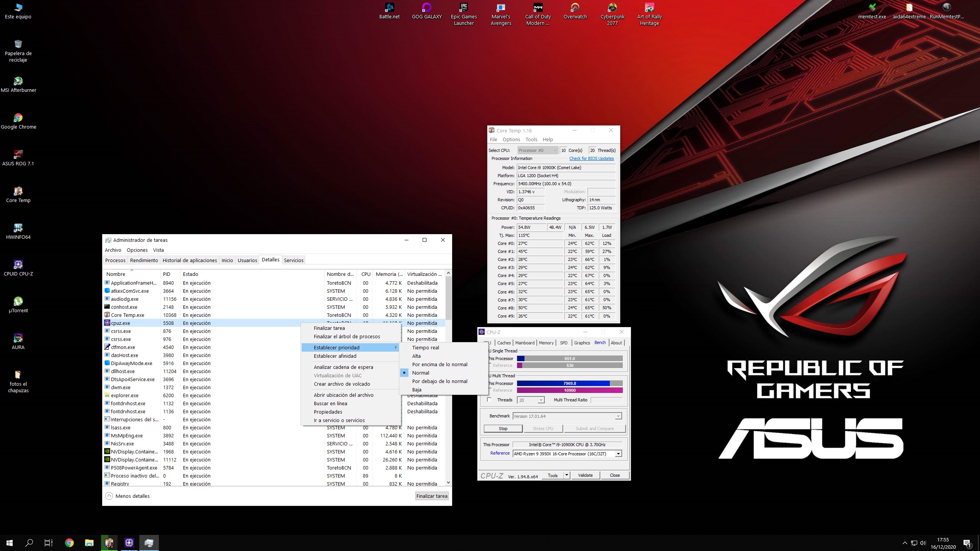Image resolution: width=980 pixels, height=551 pixels.
Task: Open File Explorer from taskbar
Action: 89,543
